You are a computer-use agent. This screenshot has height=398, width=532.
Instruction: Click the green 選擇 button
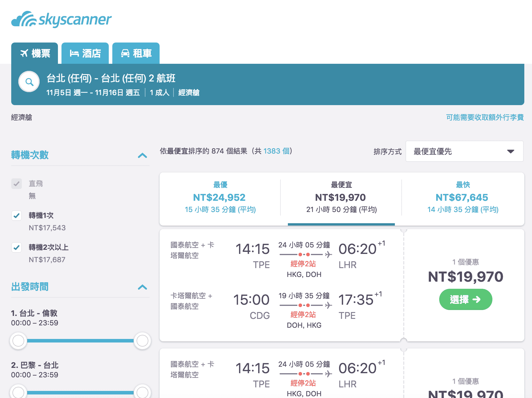point(465,299)
